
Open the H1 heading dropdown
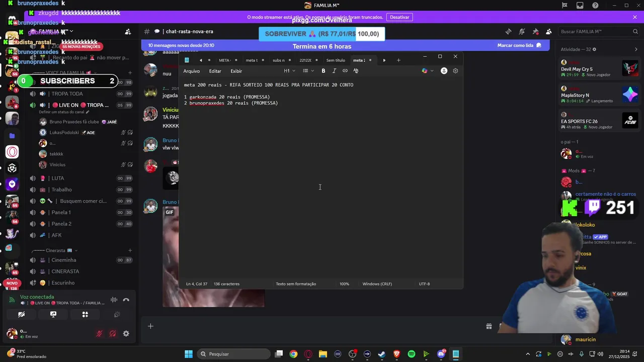289,71
